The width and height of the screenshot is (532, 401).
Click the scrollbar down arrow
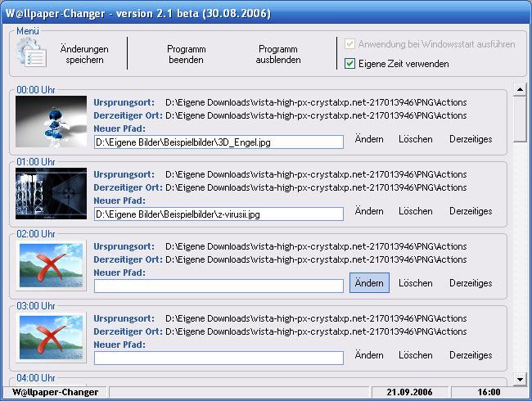coord(520,379)
